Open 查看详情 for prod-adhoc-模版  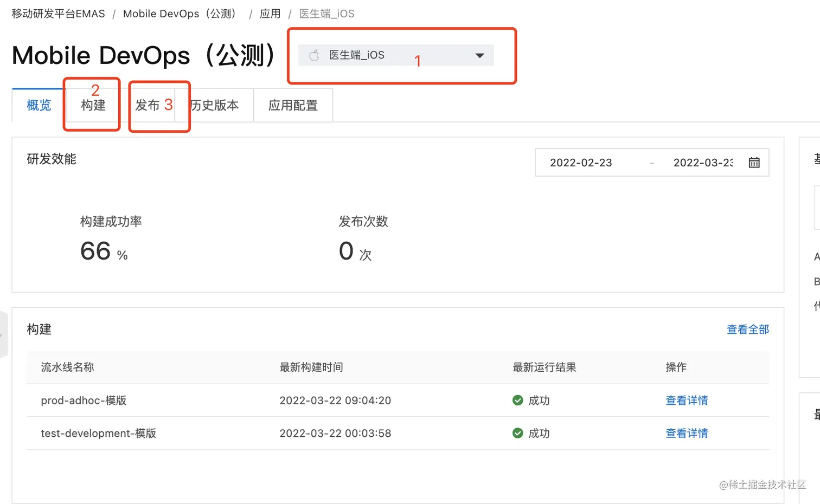click(687, 400)
